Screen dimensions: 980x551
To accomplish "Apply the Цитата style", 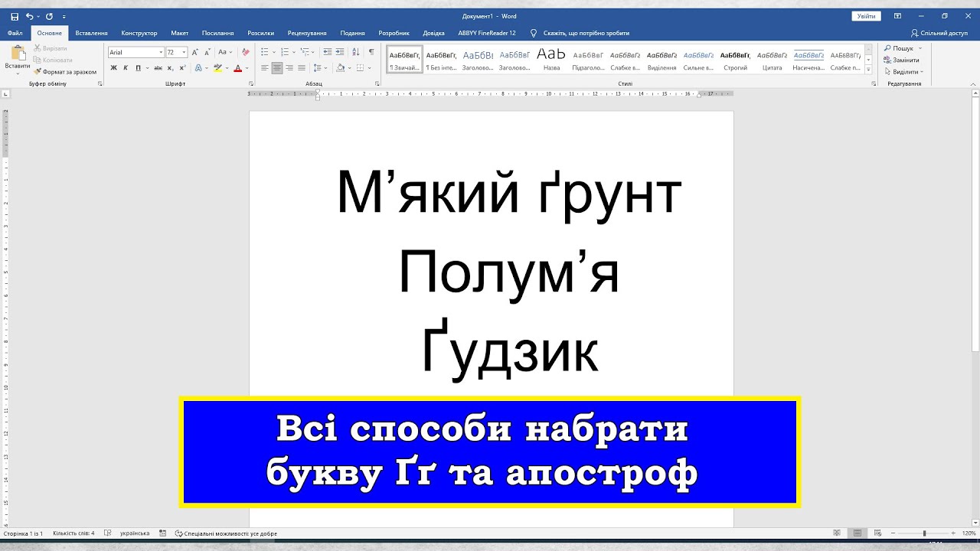I will [773, 60].
